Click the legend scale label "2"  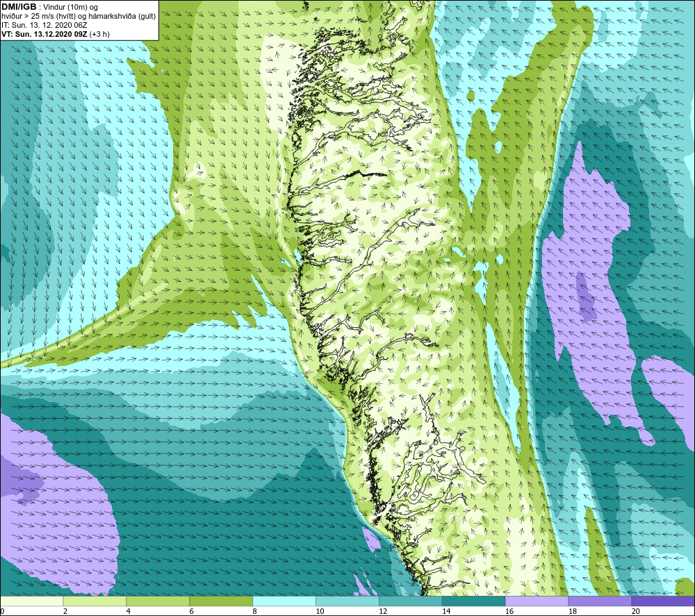[x=65, y=611]
